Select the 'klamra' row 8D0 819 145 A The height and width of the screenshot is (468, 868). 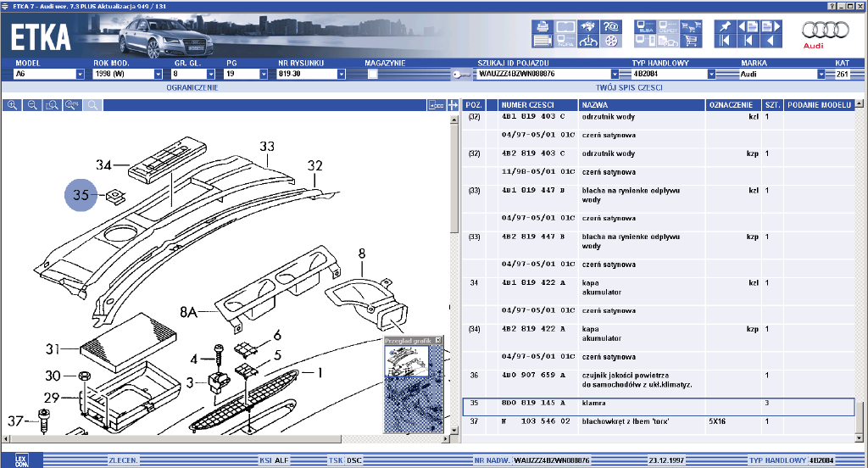coord(659,406)
